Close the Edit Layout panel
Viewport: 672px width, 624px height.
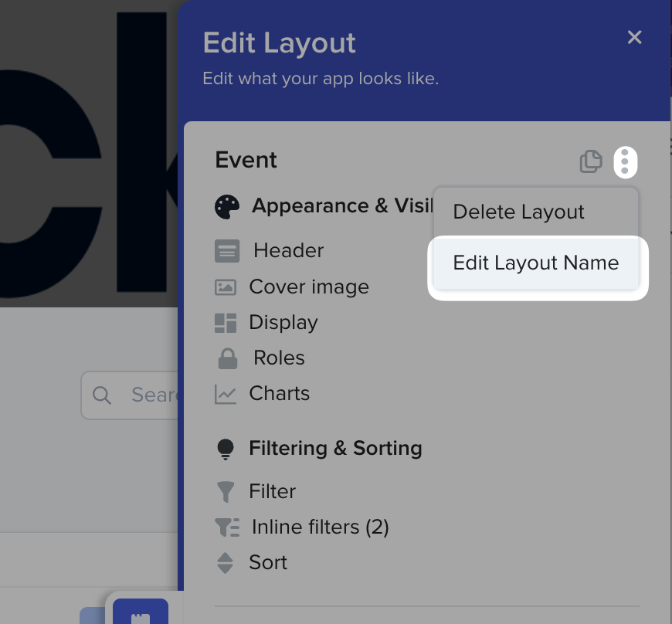[x=634, y=37]
